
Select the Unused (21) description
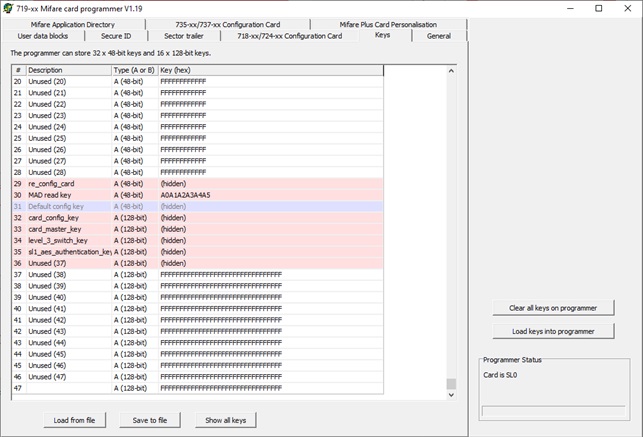point(47,93)
